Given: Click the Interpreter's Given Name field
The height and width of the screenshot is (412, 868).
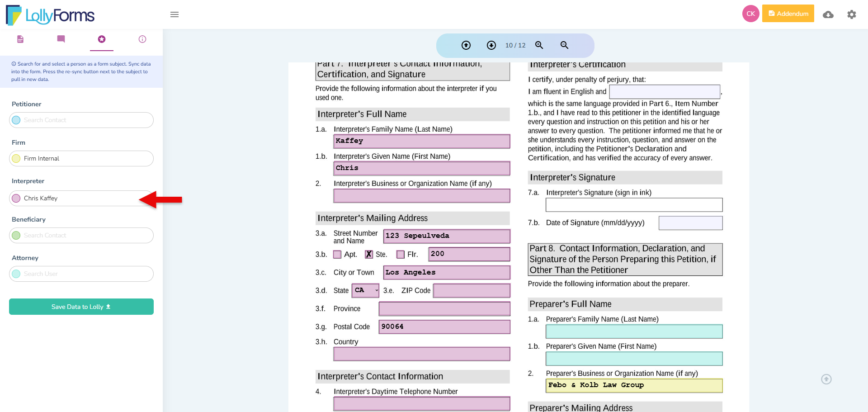Looking at the screenshot, I should pos(422,168).
